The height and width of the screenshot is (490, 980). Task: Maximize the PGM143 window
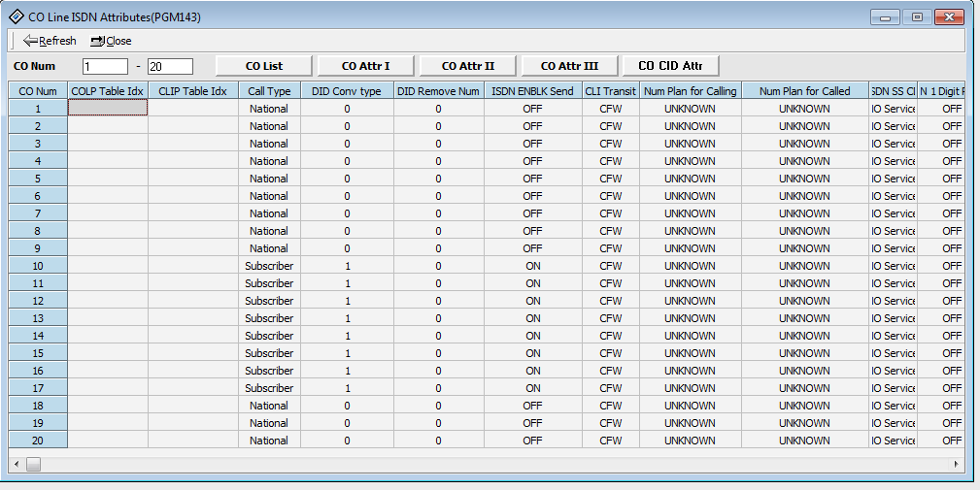915,16
